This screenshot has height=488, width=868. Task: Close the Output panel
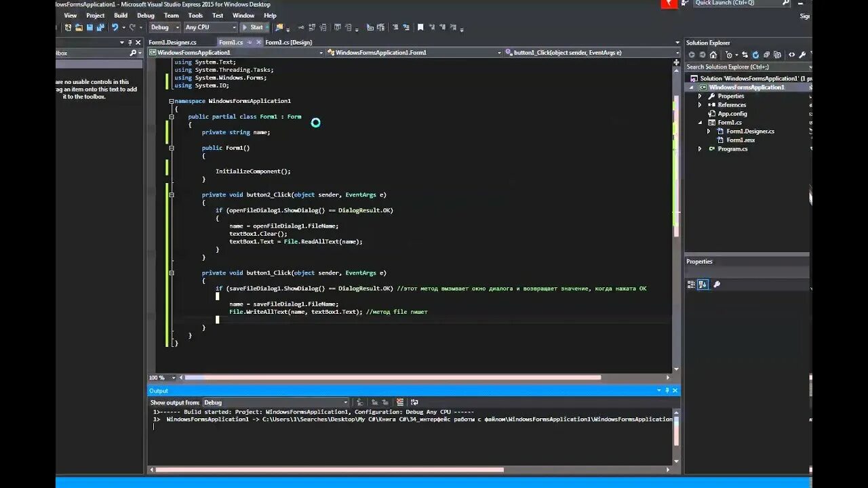pos(675,390)
